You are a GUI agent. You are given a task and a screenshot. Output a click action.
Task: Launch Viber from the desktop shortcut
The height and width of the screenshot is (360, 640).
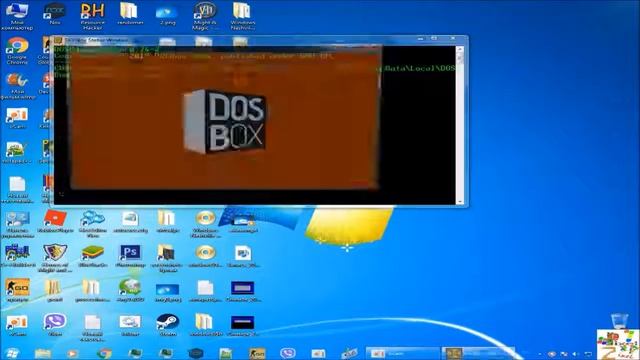pos(55,324)
